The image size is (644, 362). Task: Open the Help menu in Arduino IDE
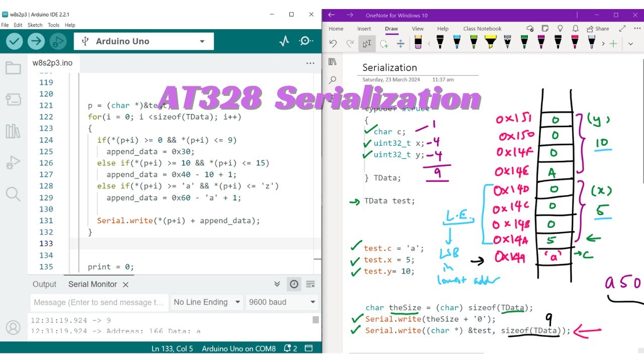tap(70, 25)
